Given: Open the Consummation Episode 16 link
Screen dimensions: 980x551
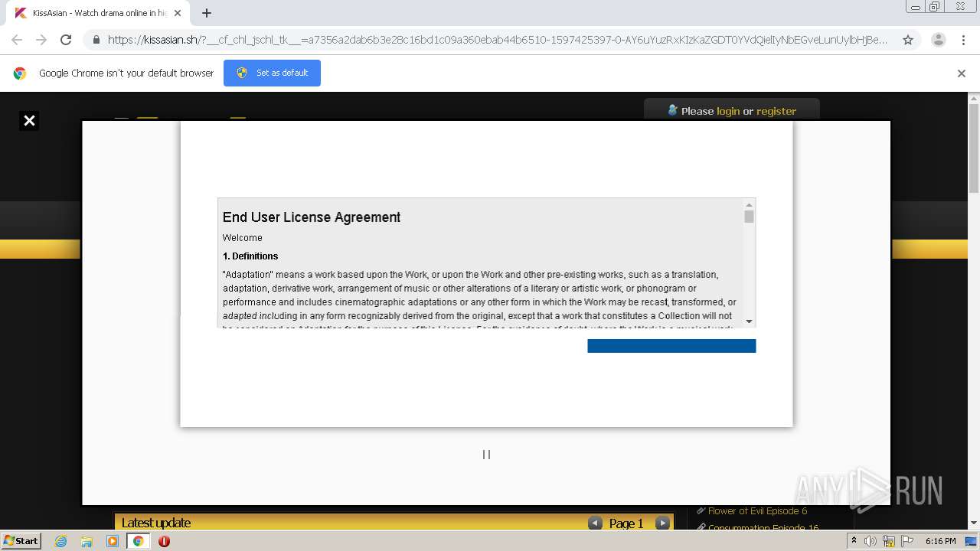Looking at the screenshot, I should [x=763, y=528].
